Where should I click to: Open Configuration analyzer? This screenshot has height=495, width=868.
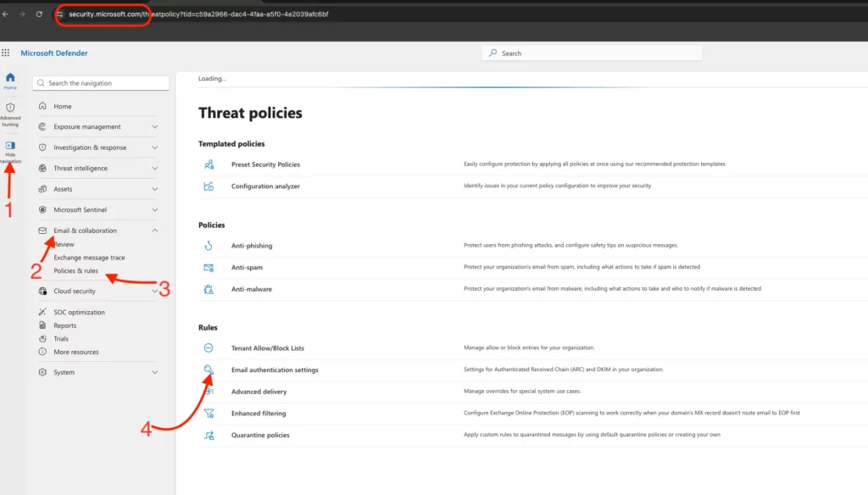click(x=265, y=186)
